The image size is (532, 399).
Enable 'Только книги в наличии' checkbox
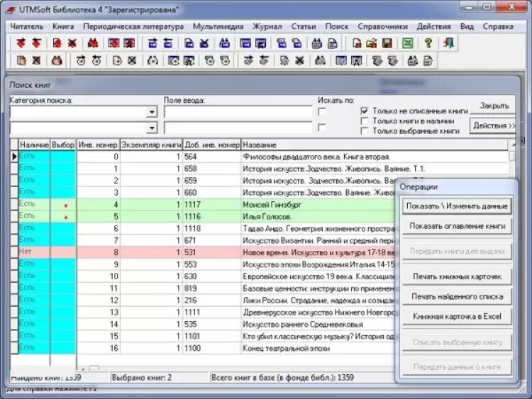click(x=365, y=121)
